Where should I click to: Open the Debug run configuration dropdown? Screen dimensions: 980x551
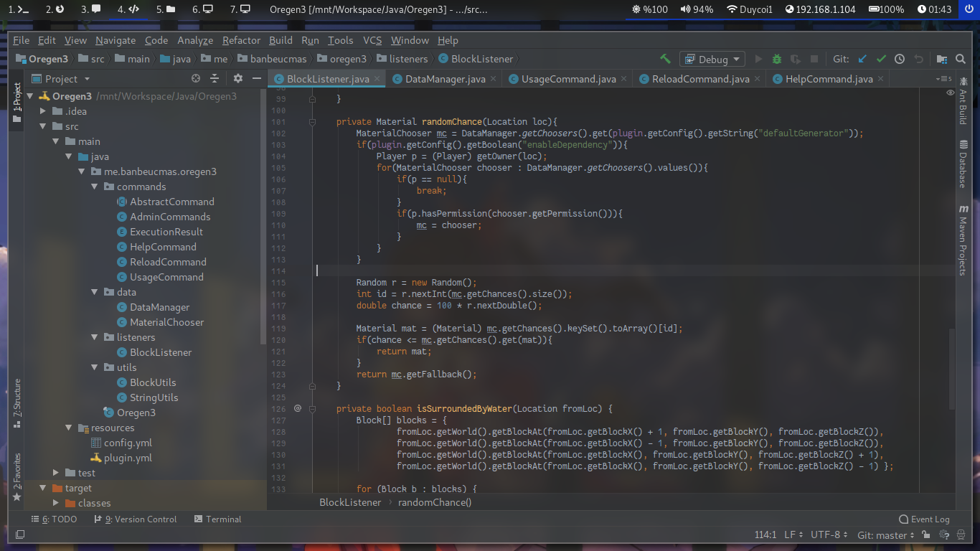coord(712,59)
